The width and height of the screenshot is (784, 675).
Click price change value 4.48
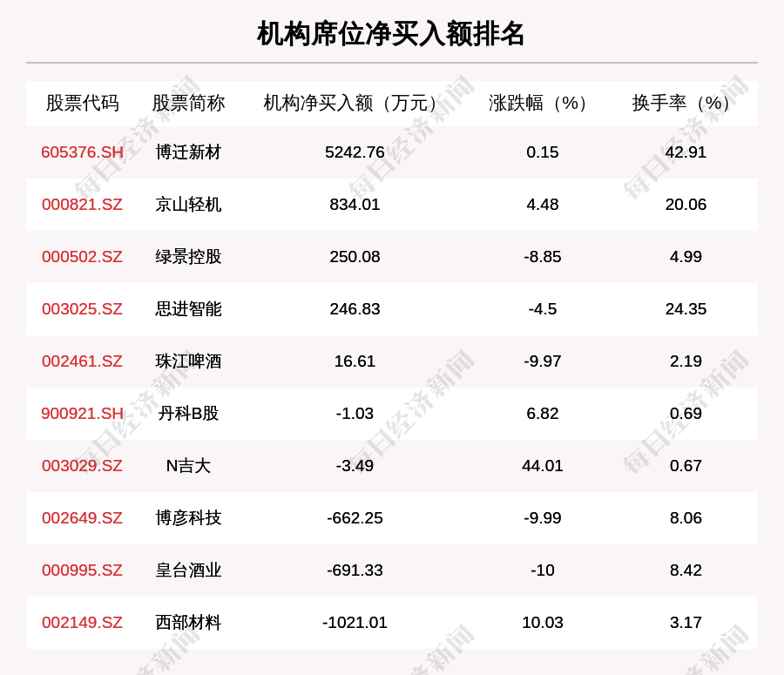pyautogui.click(x=543, y=205)
